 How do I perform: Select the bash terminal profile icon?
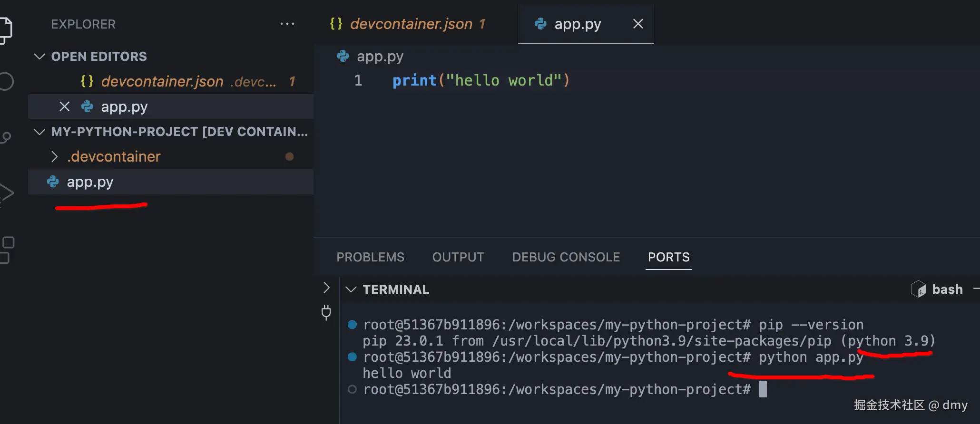coord(918,289)
